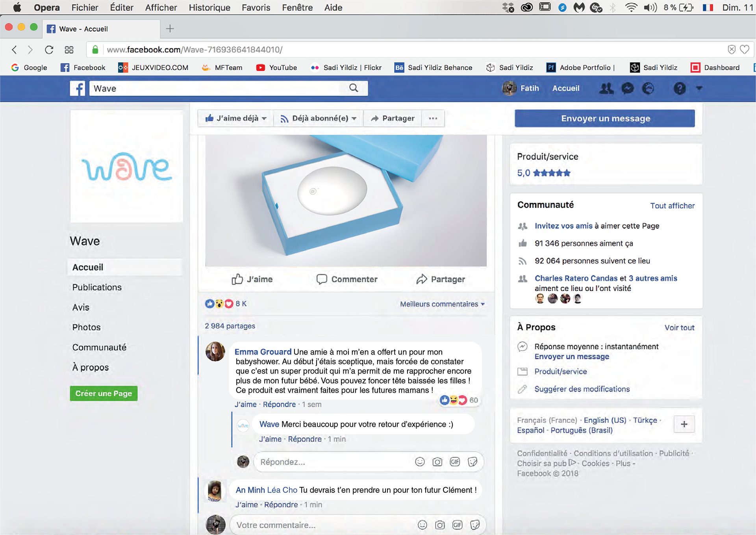The width and height of the screenshot is (756, 535).
Task: Click GIF icon in Répondez field
Action: (455, 462)
